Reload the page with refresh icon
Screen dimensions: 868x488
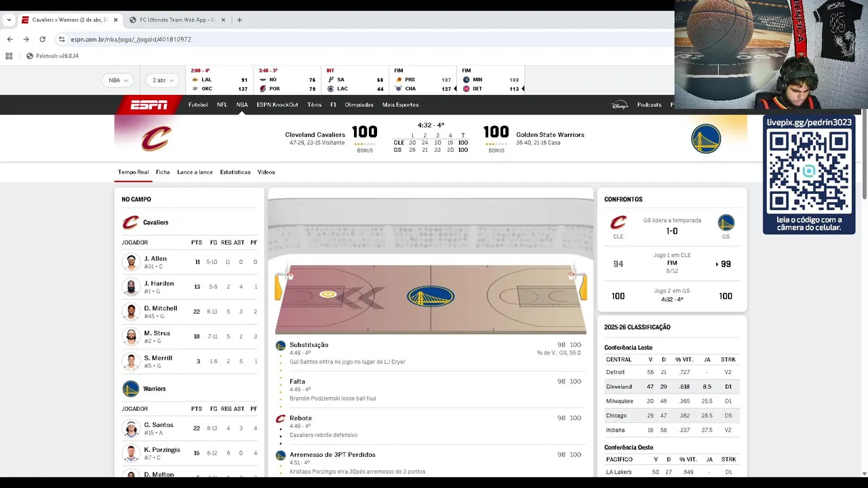point(42,39)
